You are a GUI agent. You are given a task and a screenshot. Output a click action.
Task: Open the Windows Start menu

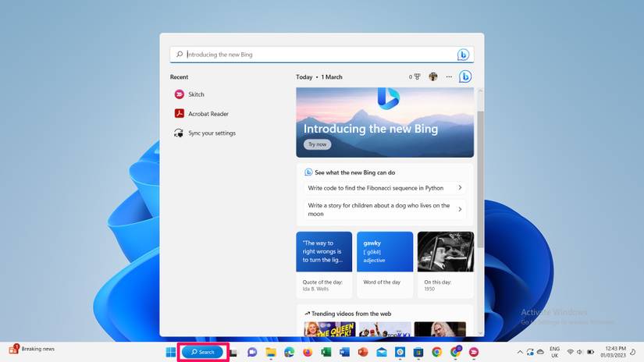[170, 352]
